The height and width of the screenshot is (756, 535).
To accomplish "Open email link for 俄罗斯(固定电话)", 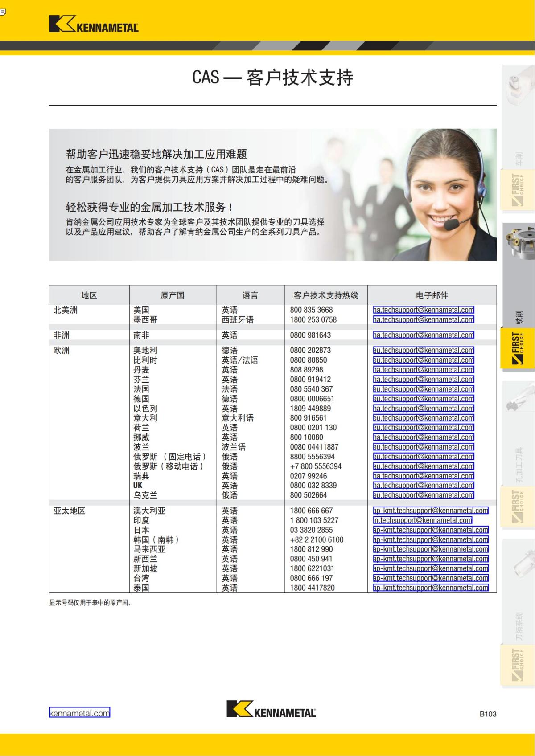I will [x=424, y=457].
